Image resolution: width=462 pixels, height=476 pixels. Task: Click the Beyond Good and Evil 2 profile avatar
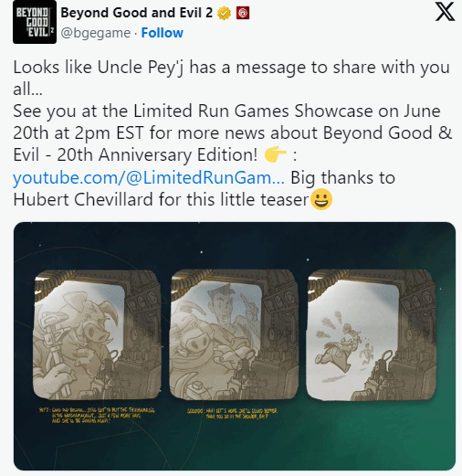click(x=35, y=22)
